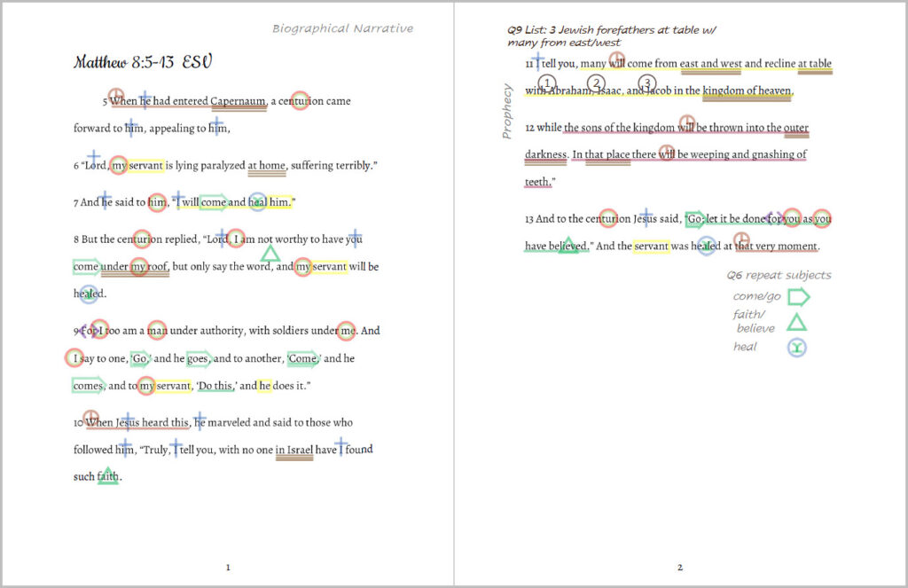The width and height of the screenshot is (908, 588).
Task: Click the 'Matthew 8:5-13 ESV' title
Action: [x=142, y=62]
